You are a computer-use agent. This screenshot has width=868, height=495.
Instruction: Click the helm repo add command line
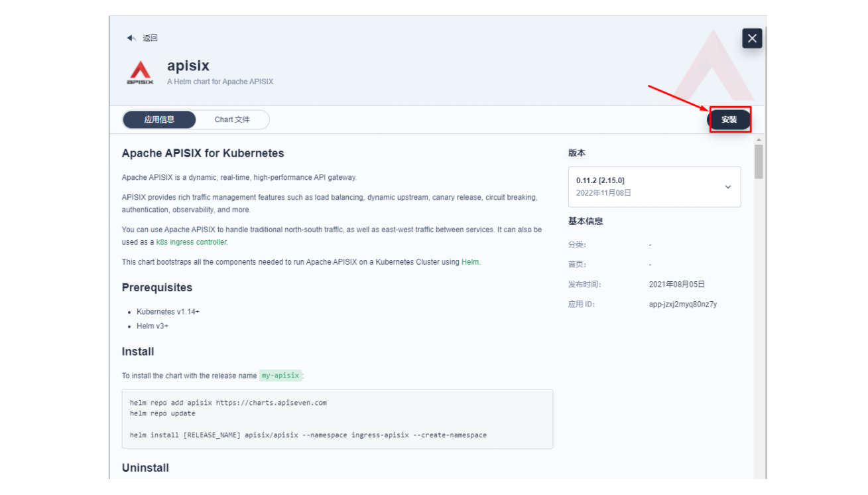[x=228, y=403]
